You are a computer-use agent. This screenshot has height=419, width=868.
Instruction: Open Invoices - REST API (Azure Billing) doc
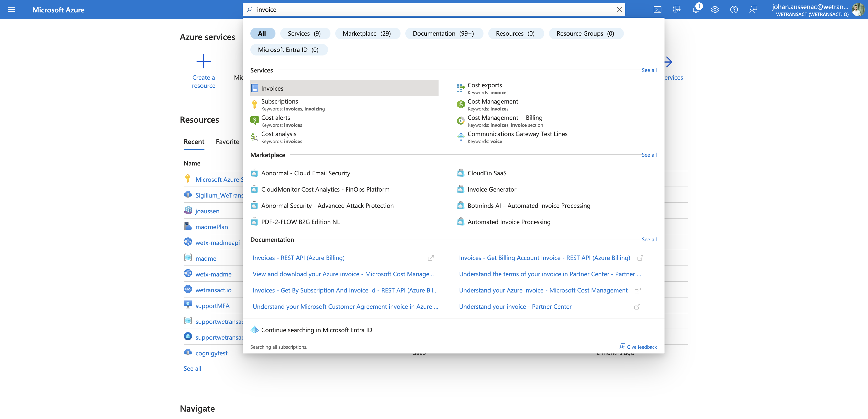pyautogui.click(x=299, y=258)
